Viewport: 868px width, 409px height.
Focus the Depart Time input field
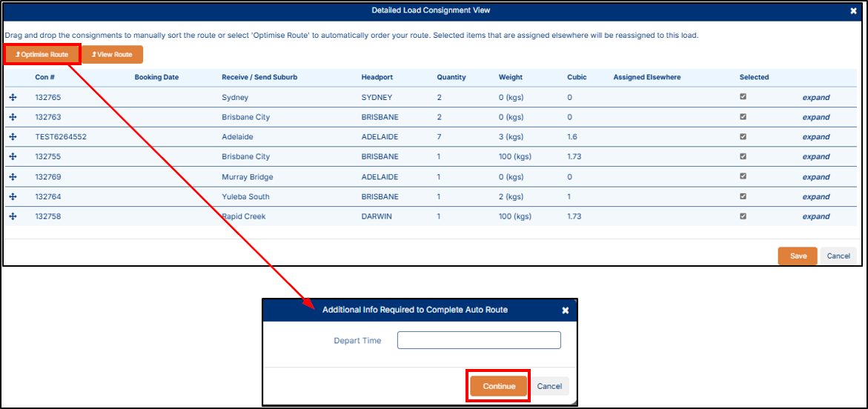[479, 340]
